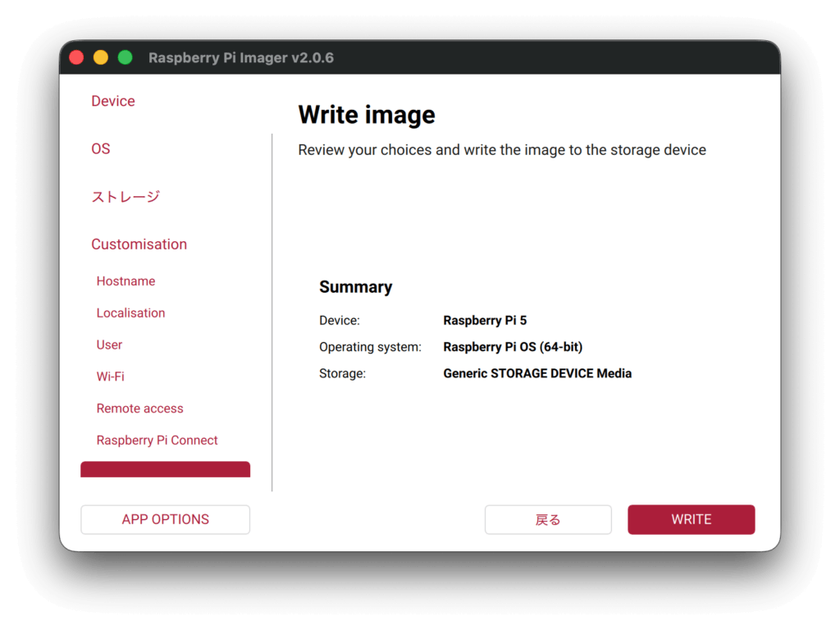
Task: Jump to Localisation settings
Action: [130, 313]
